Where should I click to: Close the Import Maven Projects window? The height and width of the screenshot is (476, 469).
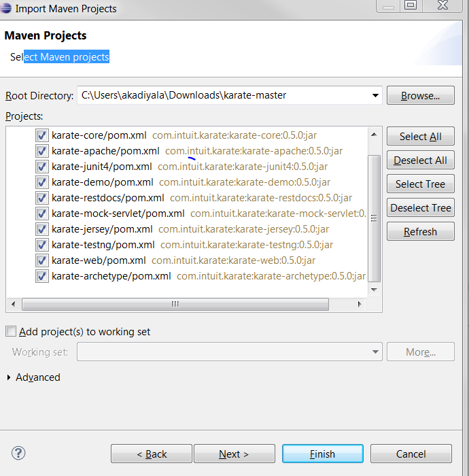[442, 5]
